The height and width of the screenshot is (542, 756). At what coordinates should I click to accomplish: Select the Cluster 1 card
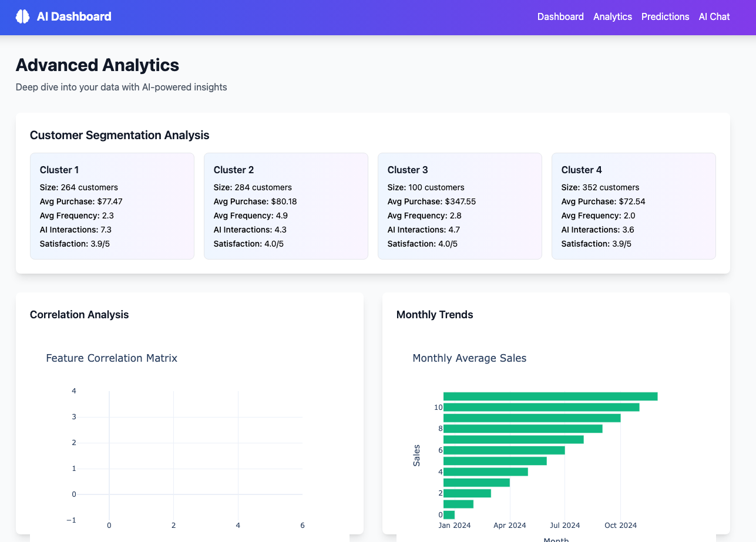click(112, 206)
